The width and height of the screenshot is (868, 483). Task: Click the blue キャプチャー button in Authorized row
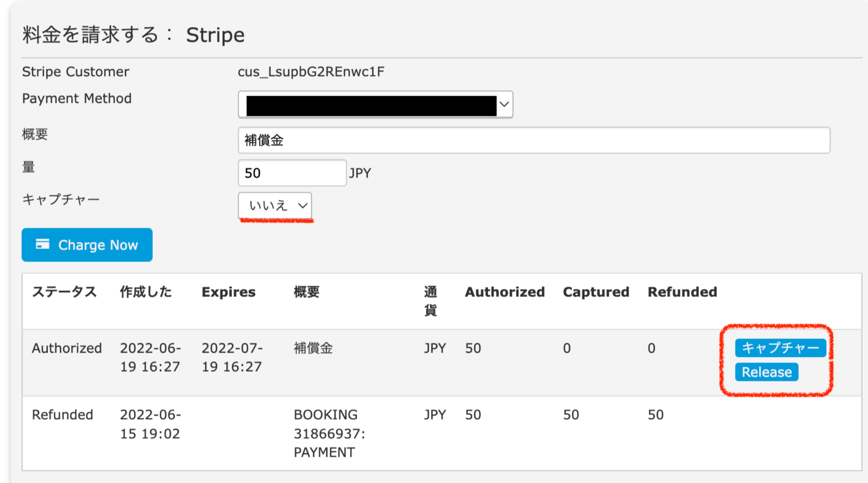[x=780, y=348]
